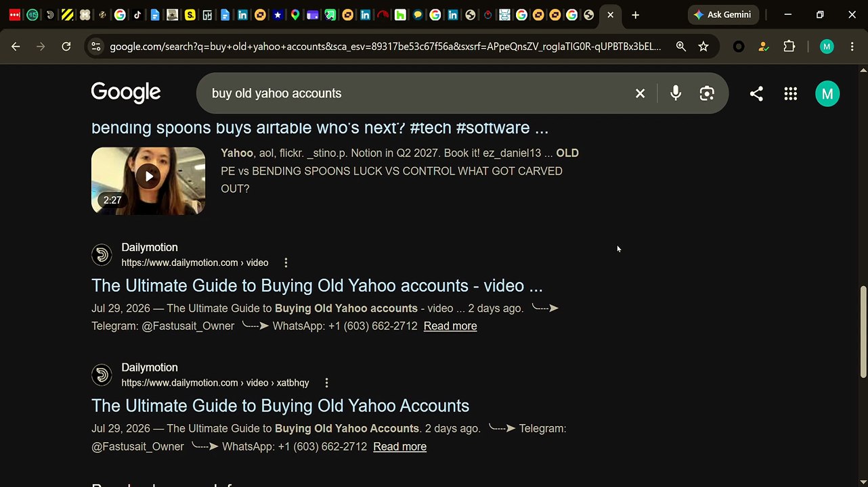Switch to the yellow S. tab
This screenshot has height=487, width=868.
point(190,15)
